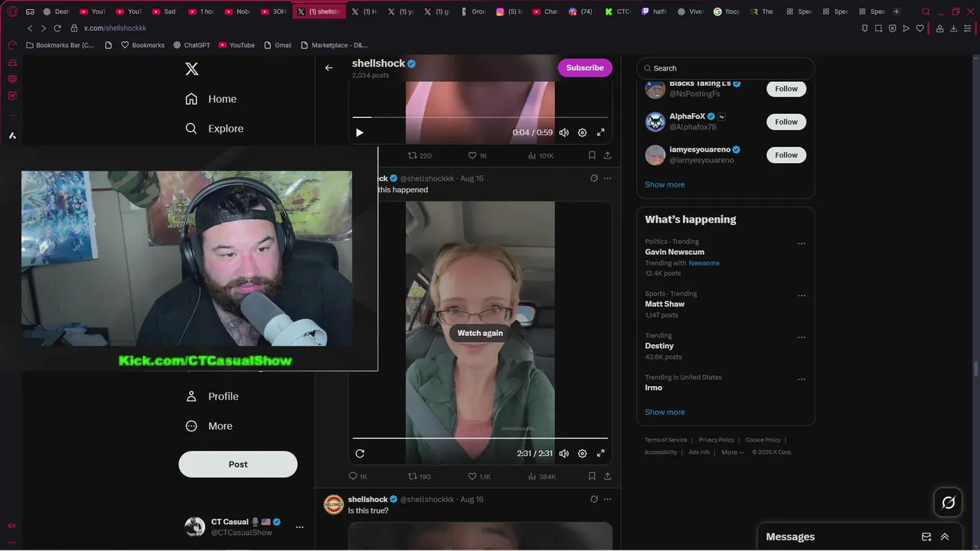
Task: Open settings gear on the 2:31 video
Action: pyautogui.click(x=582, y=453)
